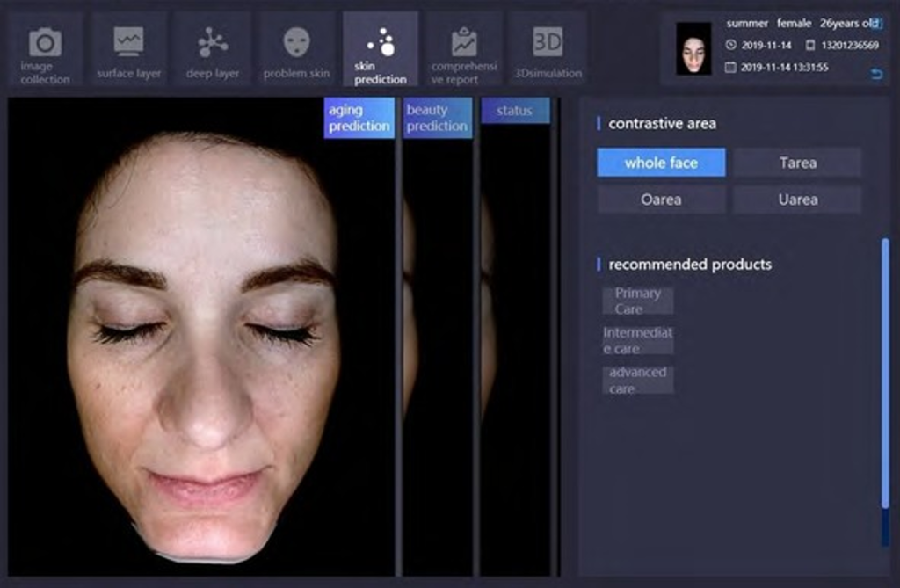Click the Primary Care product button

[638, 301]
